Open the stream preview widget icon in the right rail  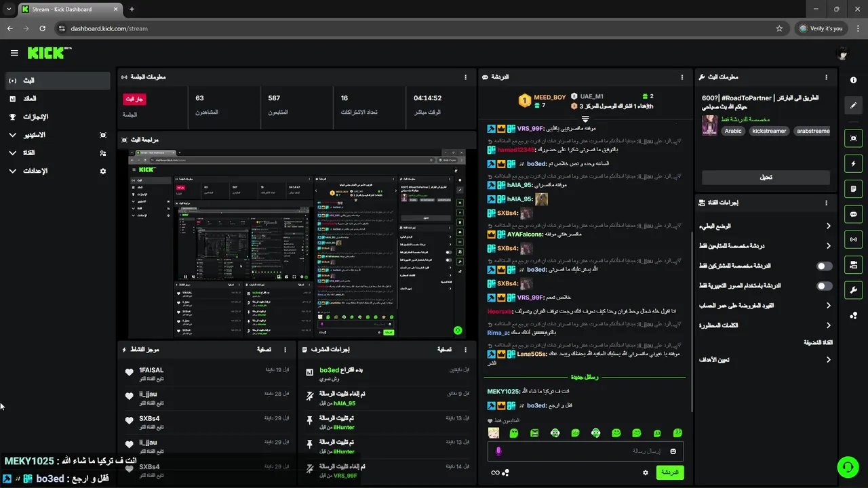[853, 138]
